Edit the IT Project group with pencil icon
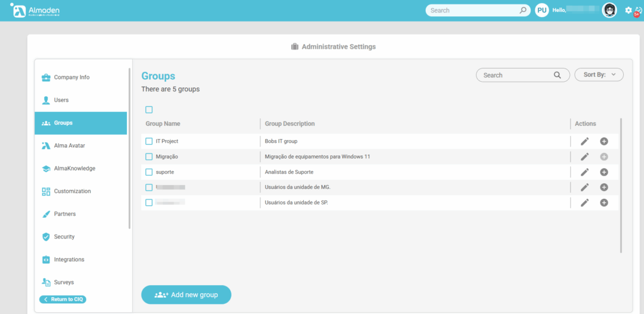 584,142
